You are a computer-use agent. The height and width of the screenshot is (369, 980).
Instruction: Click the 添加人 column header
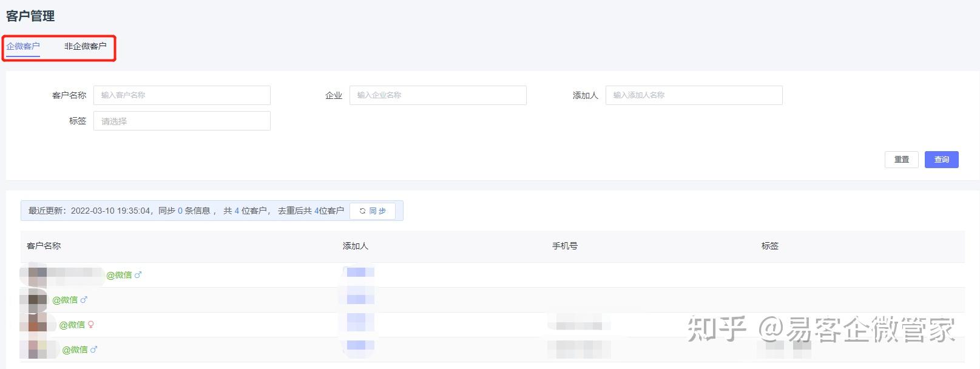(x=356, y=246)
